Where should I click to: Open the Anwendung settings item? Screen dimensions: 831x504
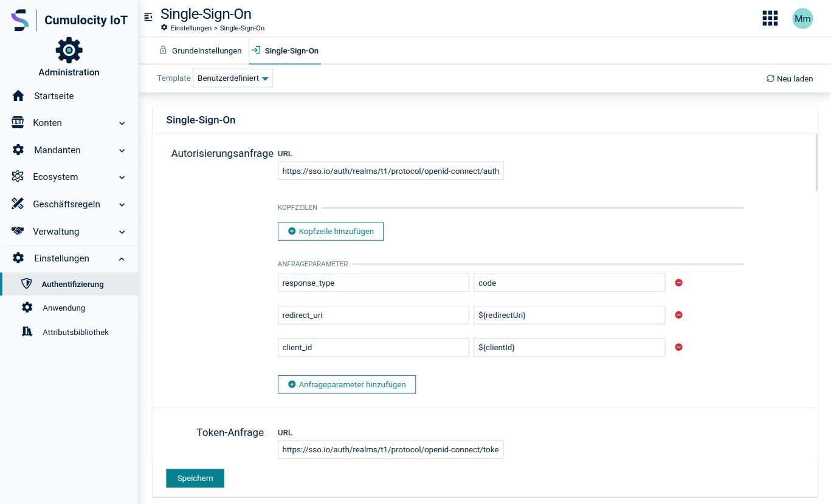(69, 308)
